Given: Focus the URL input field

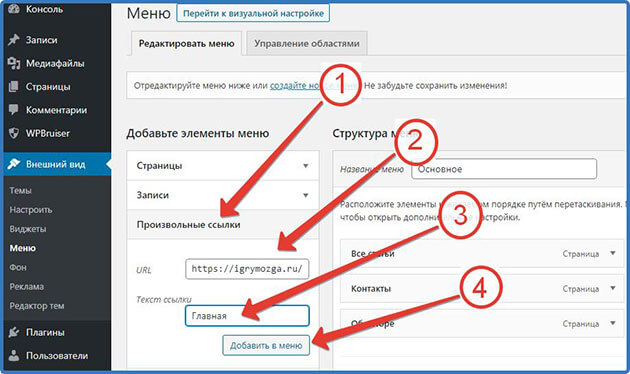Looking at the screenshot, I should click(x=247, y=269).
